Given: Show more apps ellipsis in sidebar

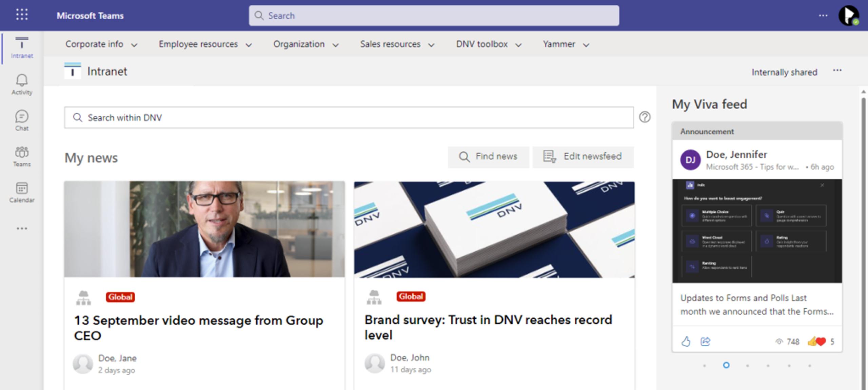Looking at the screenshot, I should [x=22, y=229].
